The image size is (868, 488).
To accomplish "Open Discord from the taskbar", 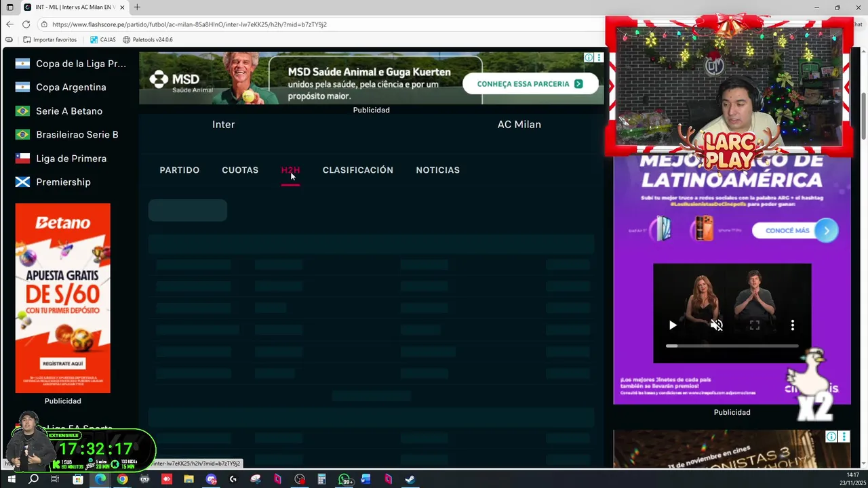I will pos(211,479).
